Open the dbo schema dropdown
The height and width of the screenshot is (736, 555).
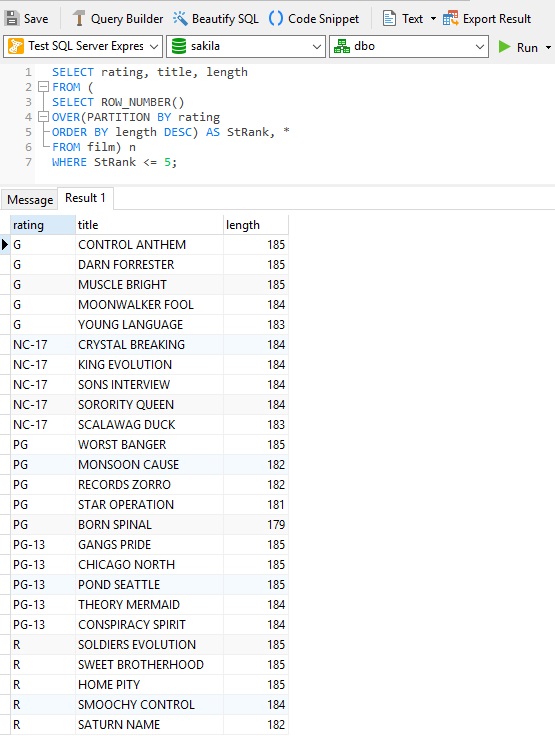point(409,46)
